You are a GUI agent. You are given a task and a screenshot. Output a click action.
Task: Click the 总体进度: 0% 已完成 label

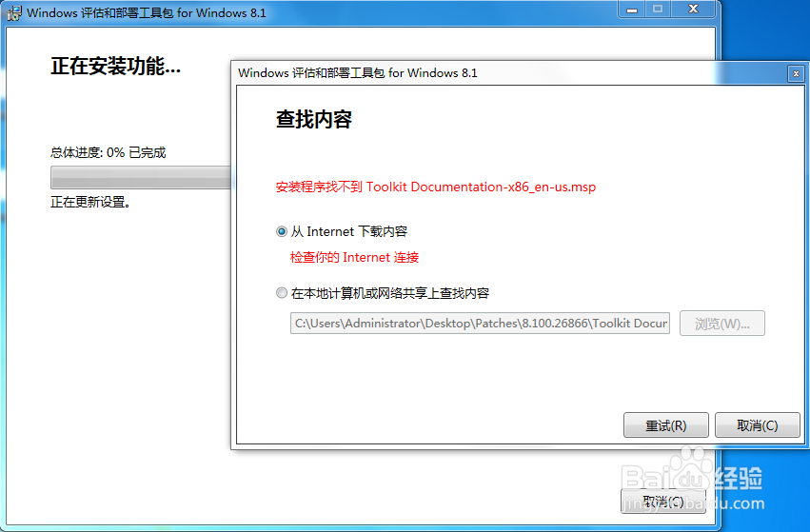108,153
